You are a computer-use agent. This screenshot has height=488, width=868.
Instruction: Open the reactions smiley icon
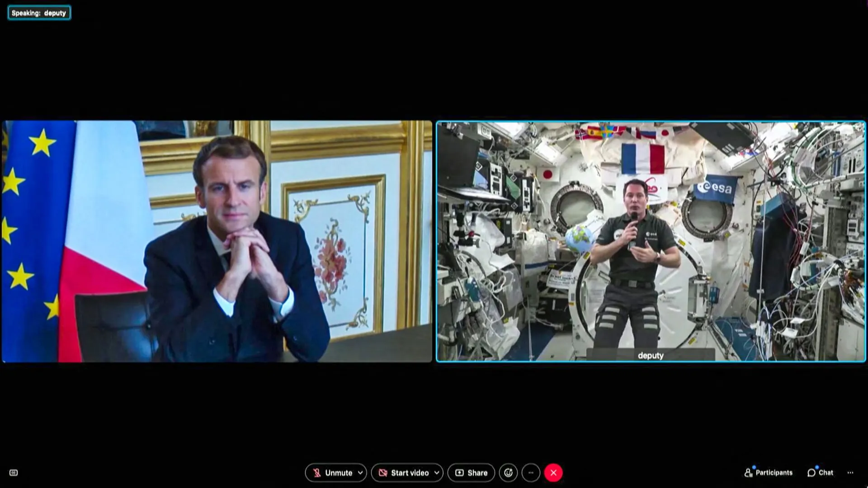point(509,473)
